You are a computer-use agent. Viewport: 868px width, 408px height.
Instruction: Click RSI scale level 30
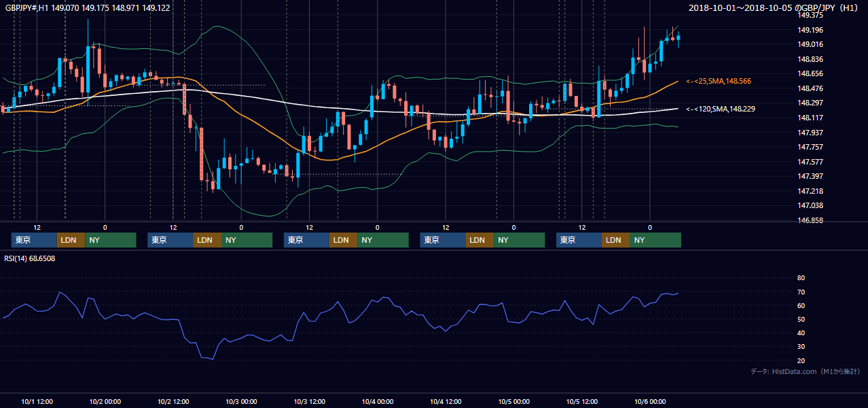(801, 347)
